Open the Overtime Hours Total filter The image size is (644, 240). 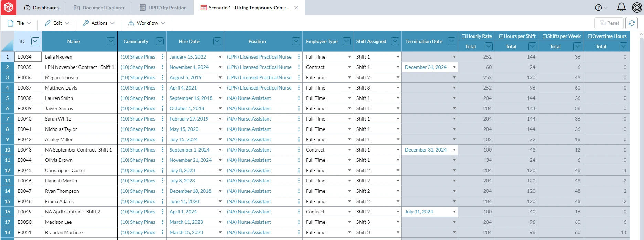623,46
